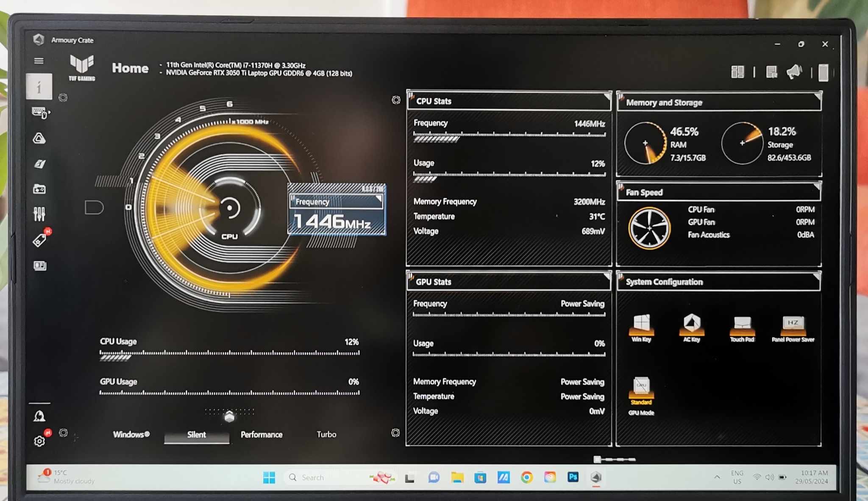
Task: Open the announcements megaphone icon
Action: tap(794, 72)
